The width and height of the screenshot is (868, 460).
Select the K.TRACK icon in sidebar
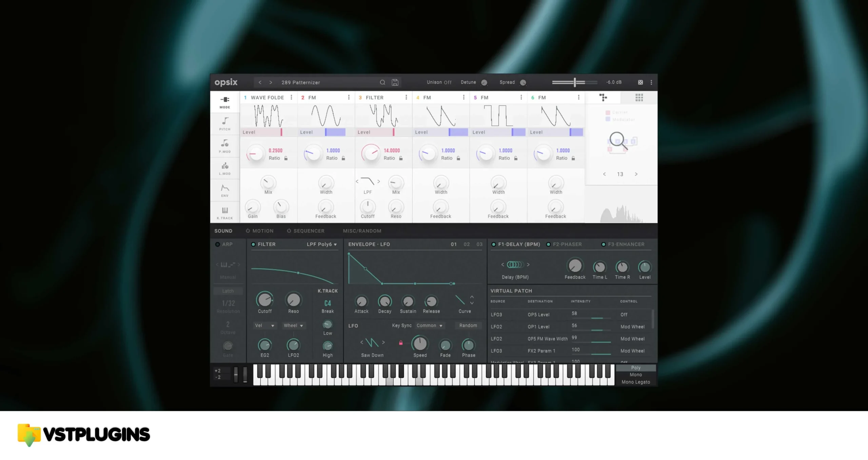pos(224,213)
